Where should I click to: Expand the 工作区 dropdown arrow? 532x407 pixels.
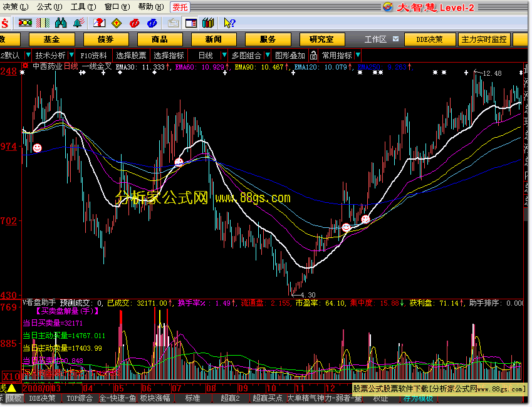395,39
